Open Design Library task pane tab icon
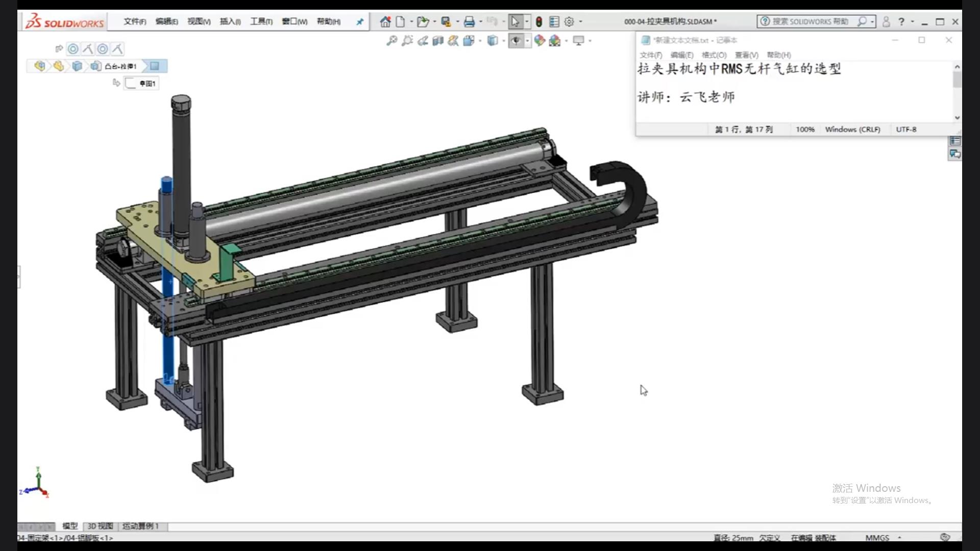The image size is (980, 551). tap(955, 141)
